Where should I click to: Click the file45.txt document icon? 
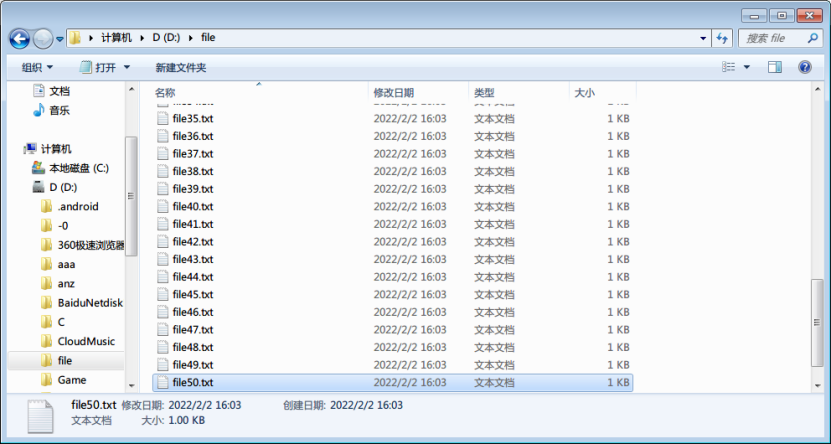163,294
